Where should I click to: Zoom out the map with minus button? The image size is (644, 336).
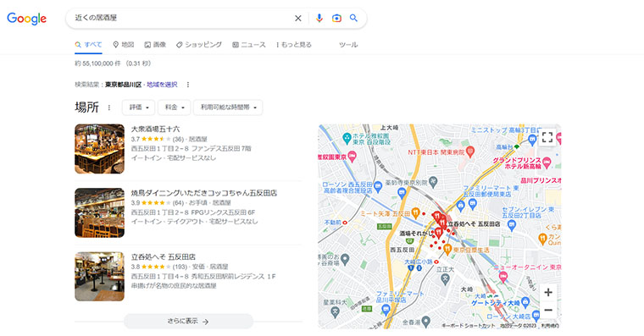548,310
